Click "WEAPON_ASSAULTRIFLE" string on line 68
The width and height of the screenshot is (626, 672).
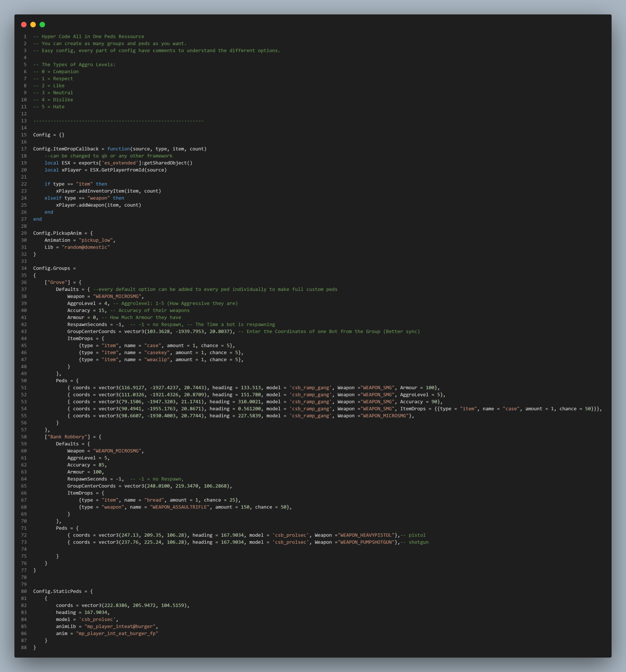180,507
